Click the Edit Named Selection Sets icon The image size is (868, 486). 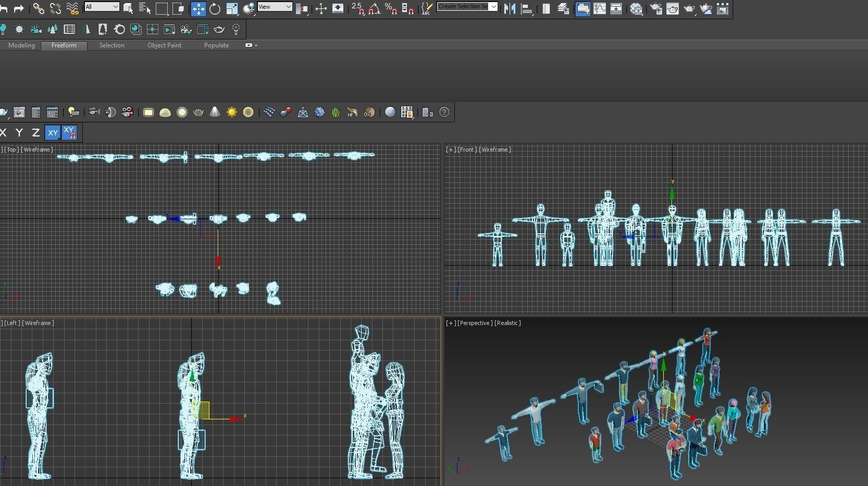point(427,8)
